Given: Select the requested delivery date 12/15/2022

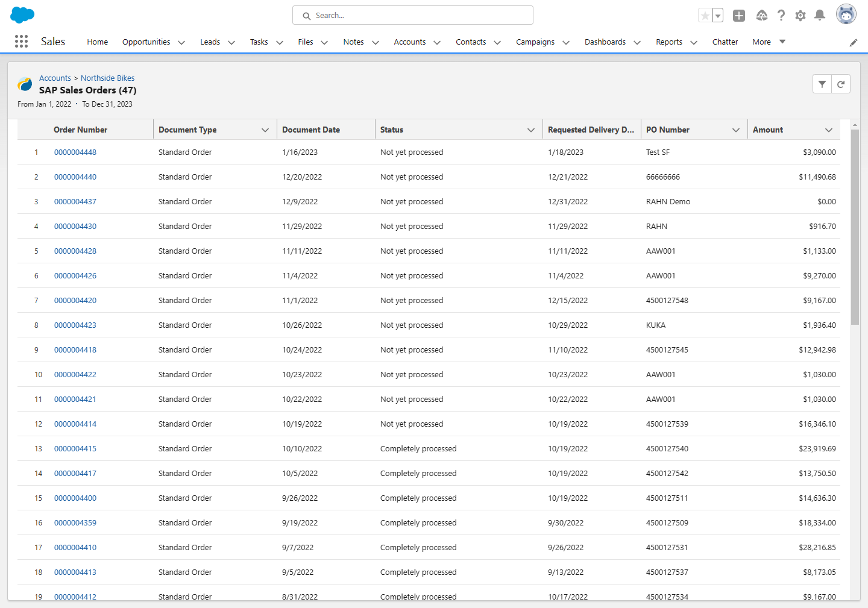Looking at the screenshot, I should click(x=568, y=300).
